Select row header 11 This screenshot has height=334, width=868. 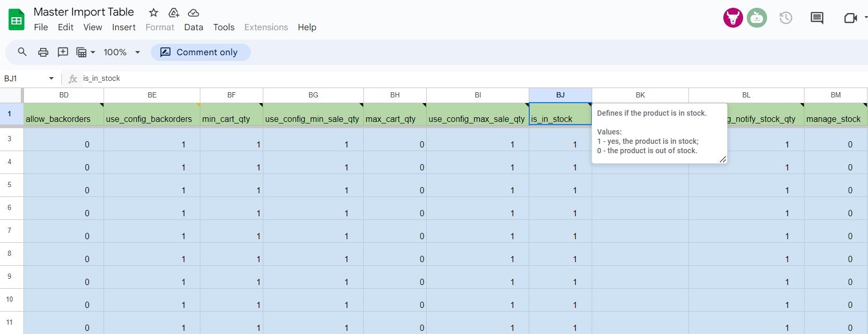pyautogui.click(x=10, y=323)
